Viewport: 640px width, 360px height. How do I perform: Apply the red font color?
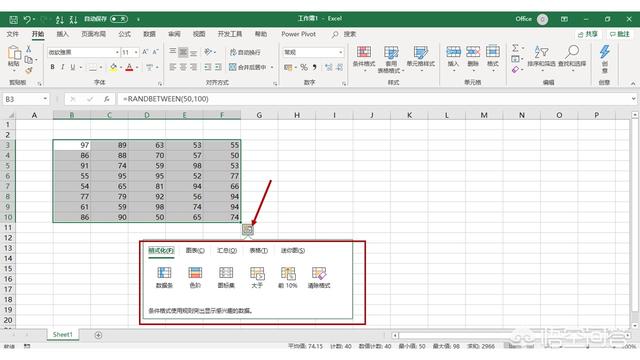(x=129, y=67)
